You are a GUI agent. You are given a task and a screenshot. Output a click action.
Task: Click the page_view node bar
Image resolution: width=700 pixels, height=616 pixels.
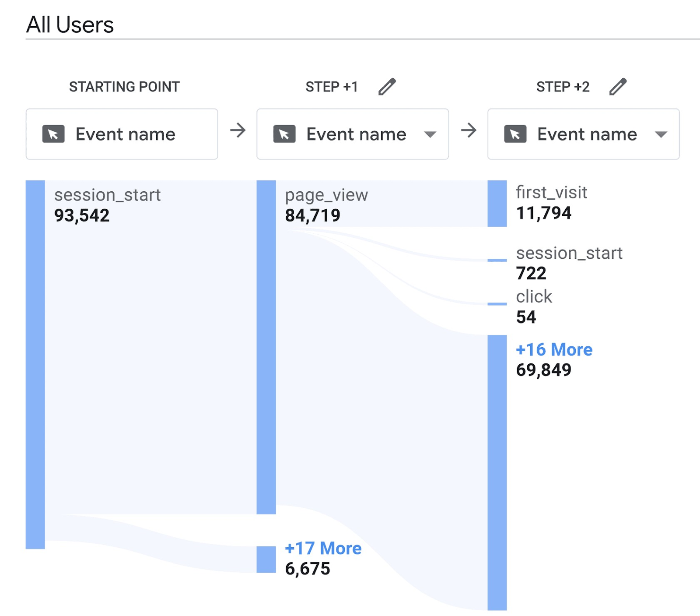(x=266, y=347)
